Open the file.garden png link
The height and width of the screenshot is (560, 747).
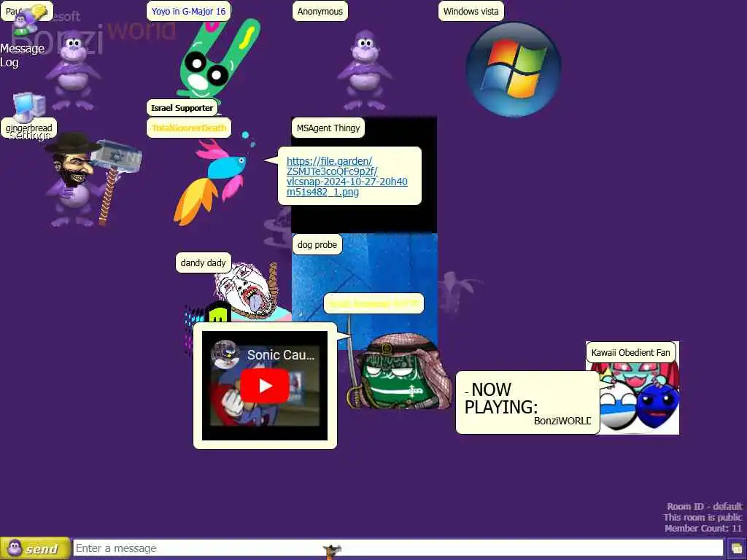coord(347,176)
